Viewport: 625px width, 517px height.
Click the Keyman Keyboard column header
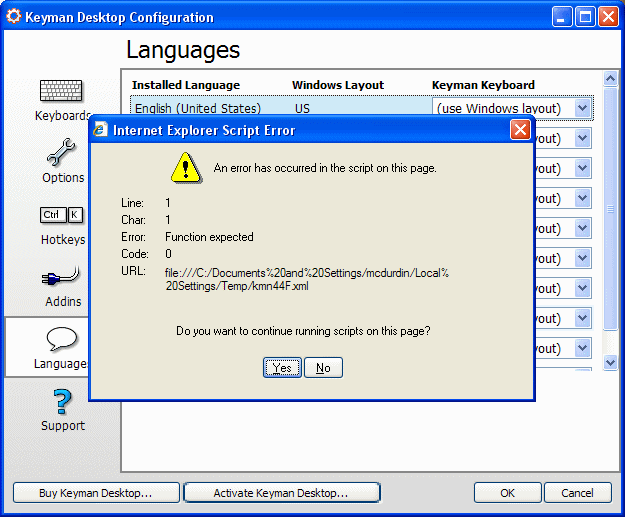click(x=483, y=85)
